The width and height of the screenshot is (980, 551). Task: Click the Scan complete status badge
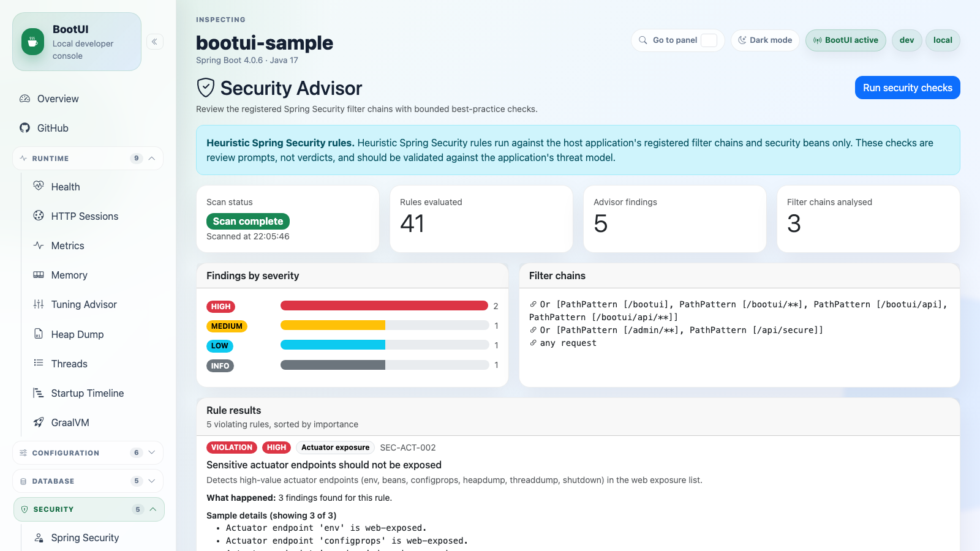tap(248, 221)
